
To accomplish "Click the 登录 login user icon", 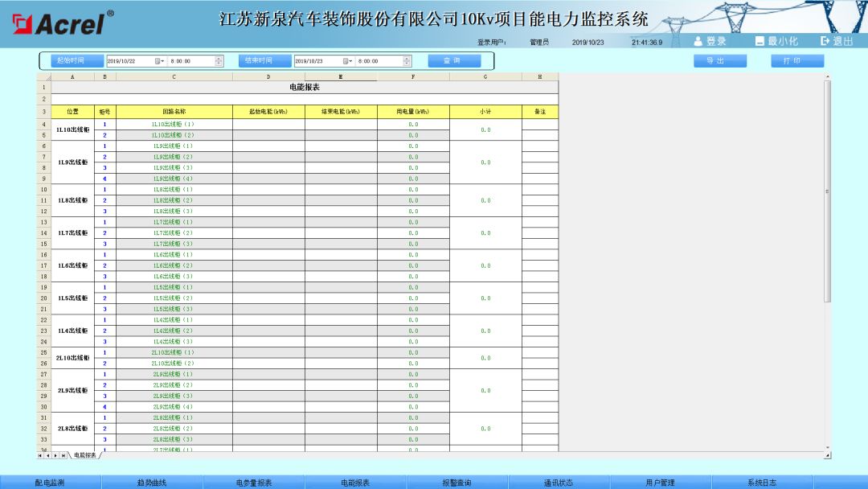I will (698, 41).
